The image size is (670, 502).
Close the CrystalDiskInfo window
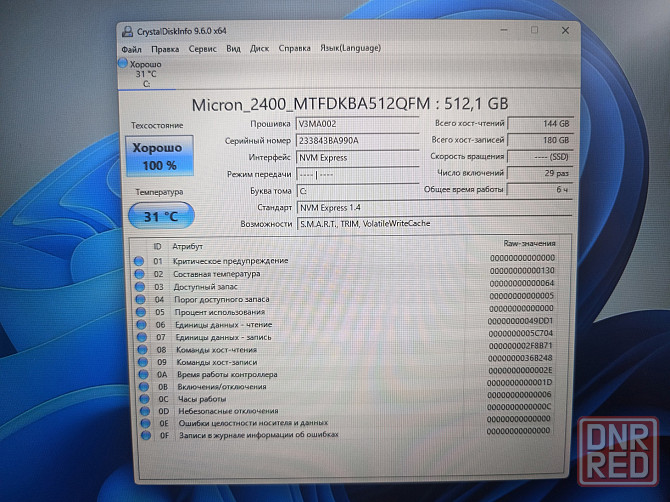565,30
